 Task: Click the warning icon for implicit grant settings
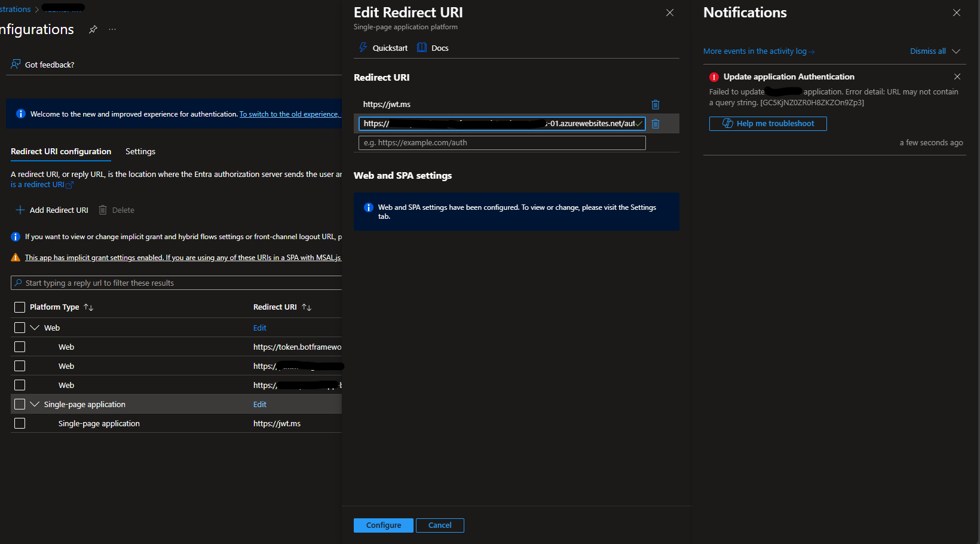click(x=16, y=258)
